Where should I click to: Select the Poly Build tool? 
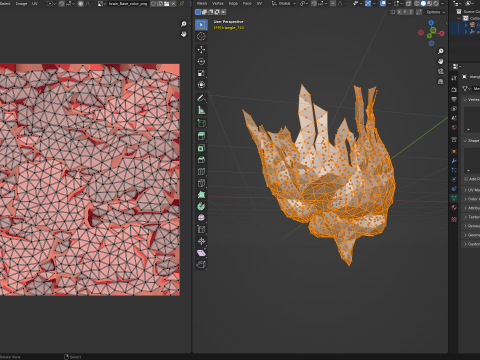coord(201,195)
